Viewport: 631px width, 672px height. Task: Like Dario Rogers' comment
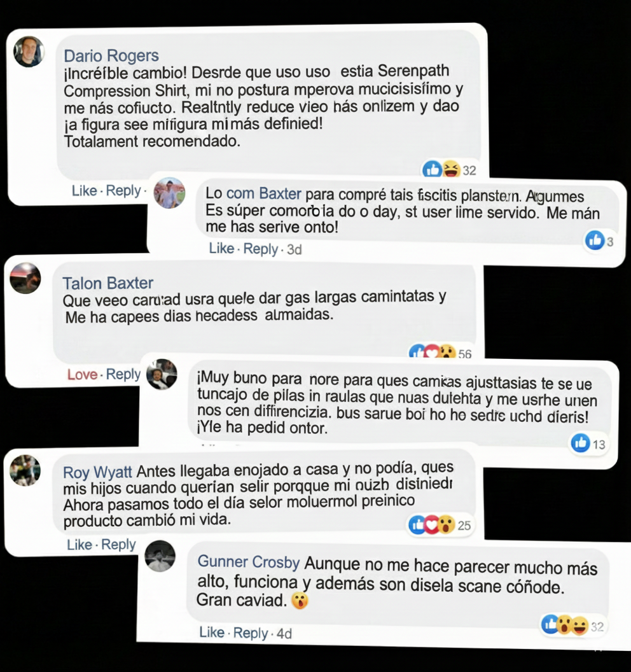(x=84, y=190)
